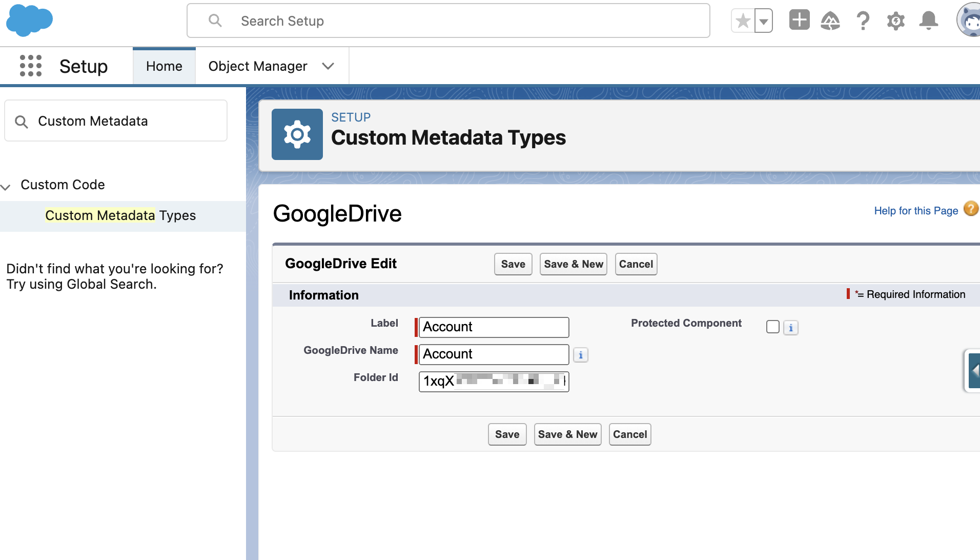Open the notifications bell
Viewport: 980px width, 560px height.
click(x=928, y=21)
